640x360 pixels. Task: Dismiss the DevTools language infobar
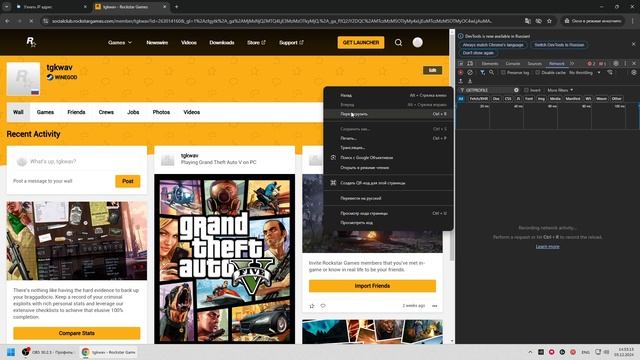(x=633, y=44)
